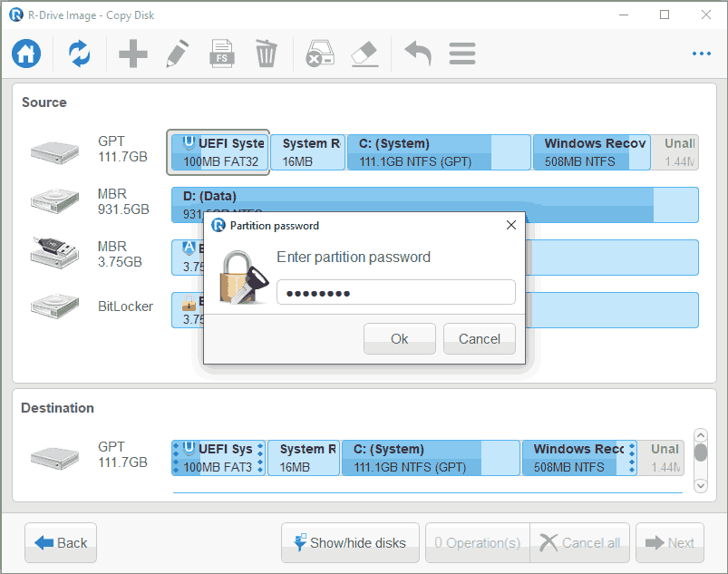Click the FS format file system icon

pos(222,54)
